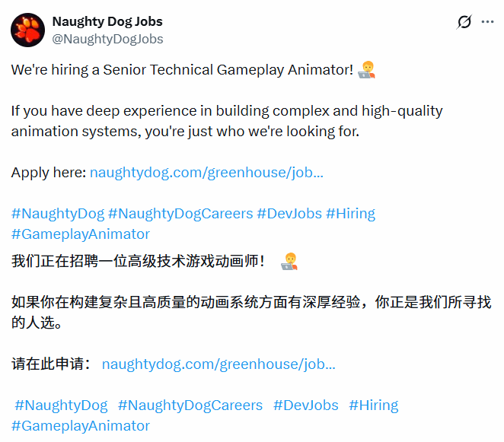Click #NaughtyDog hashtag in the Chinese translation
This screenshot has height=442, width=504.
click(x=61, y=405)
